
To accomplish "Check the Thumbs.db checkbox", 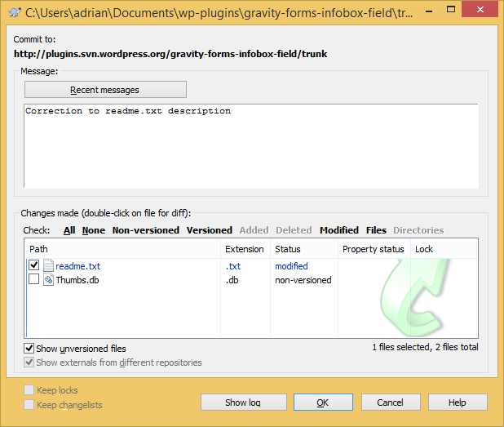I will 33,279.
